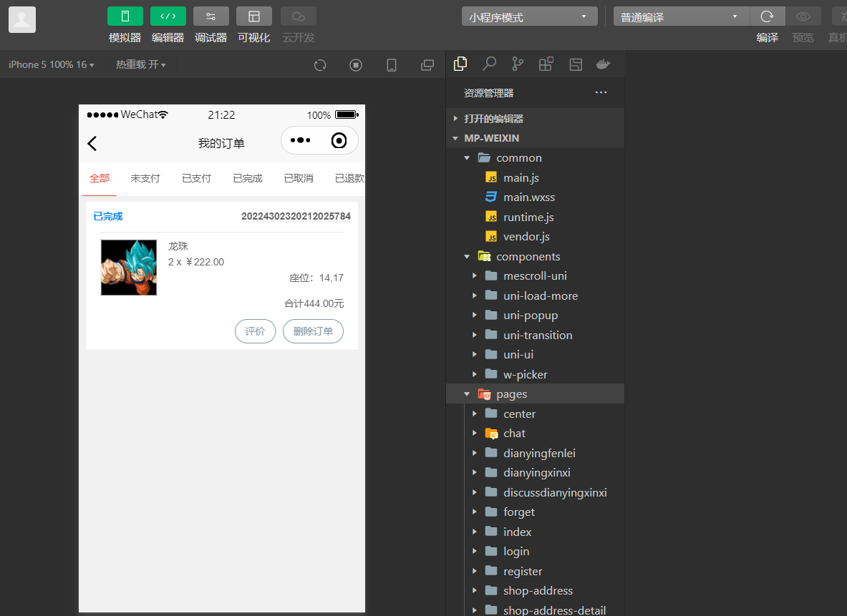Click the phone device frame icon
The image size is (847, 616).
tap(392, 65)
